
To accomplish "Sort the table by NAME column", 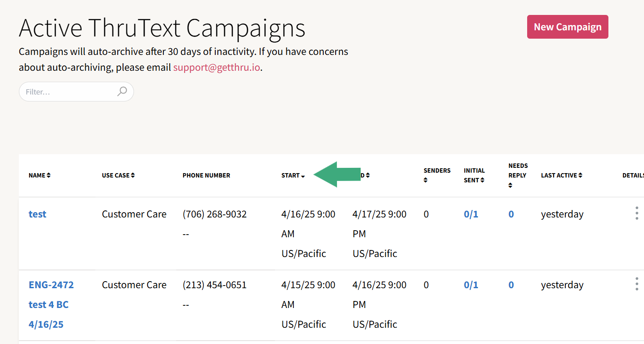I will point(40,175).
